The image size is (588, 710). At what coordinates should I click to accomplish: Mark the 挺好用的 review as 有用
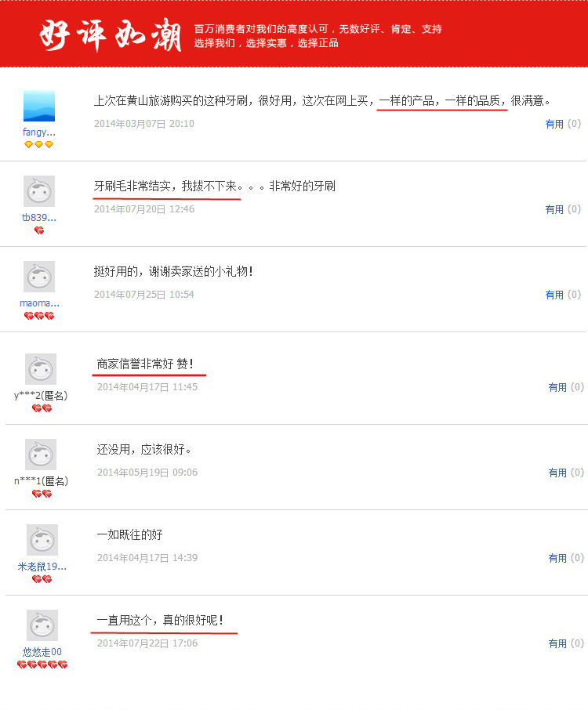coord(554,295)
